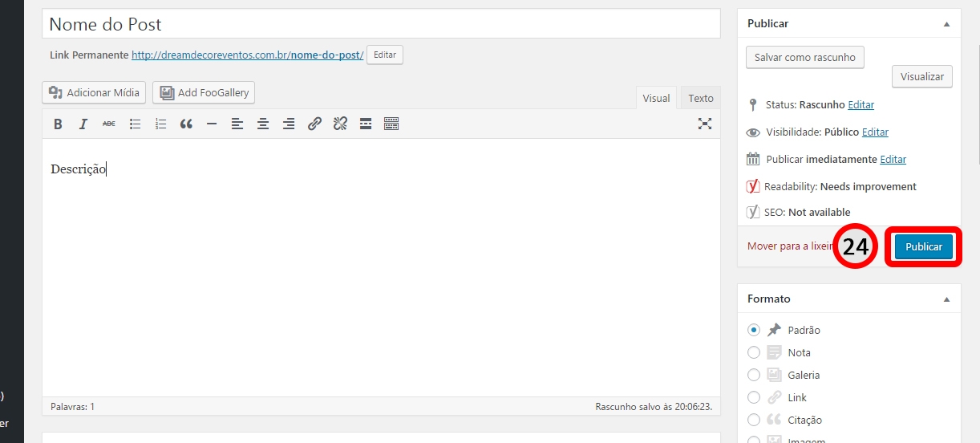Switch to the Texto editor tab

[701, 98]
